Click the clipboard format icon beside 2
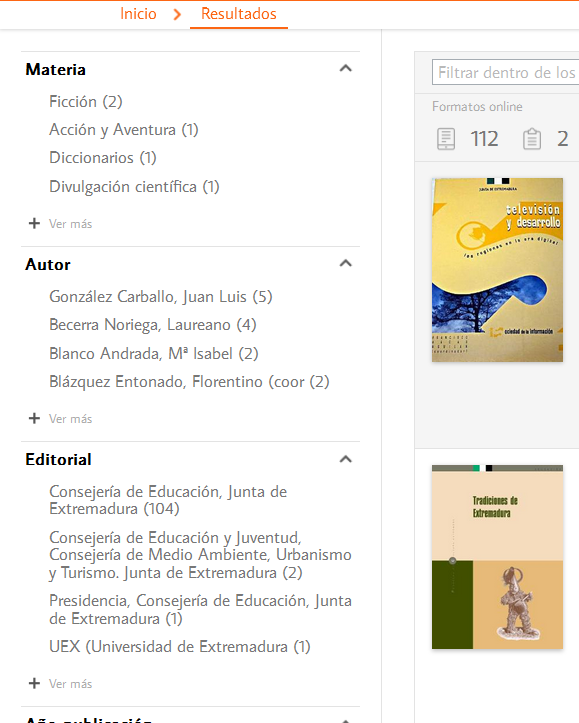 click(532, 139)
